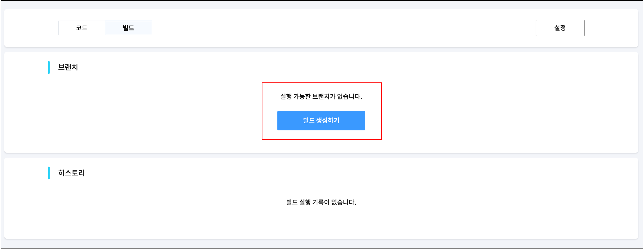
Task: Click the cyan bar beside 브랜치
Action: tap(49, 67)
